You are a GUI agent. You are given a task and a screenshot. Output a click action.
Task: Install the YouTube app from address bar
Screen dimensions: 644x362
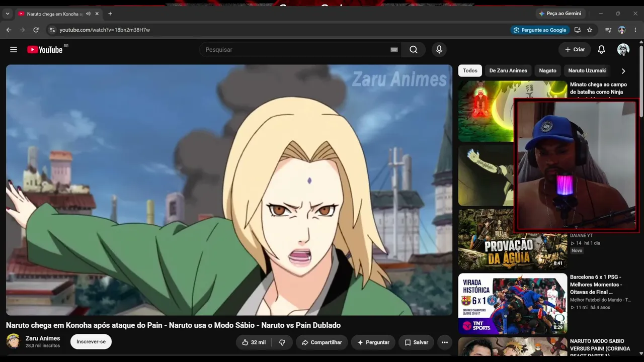pos(577,30)
